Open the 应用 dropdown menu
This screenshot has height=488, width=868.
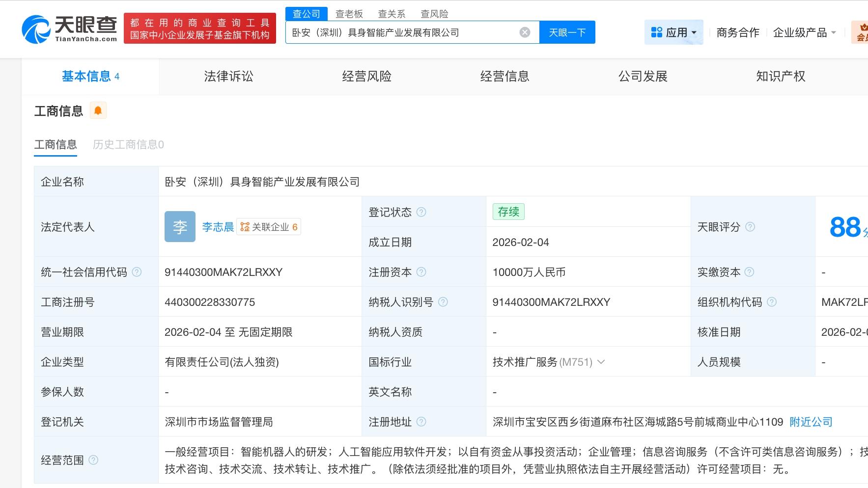[x=673, y=32]
